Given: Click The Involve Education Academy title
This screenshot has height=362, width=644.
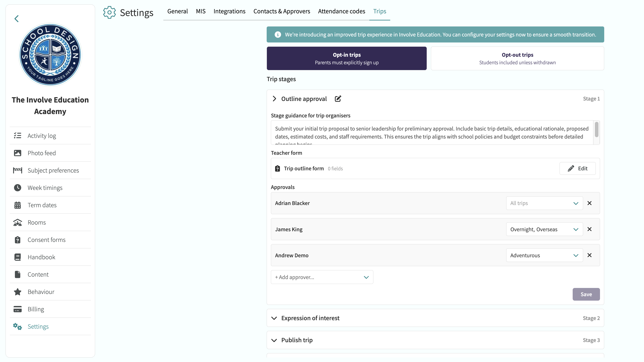Looking at the screenshot, I should coord(50,106).
